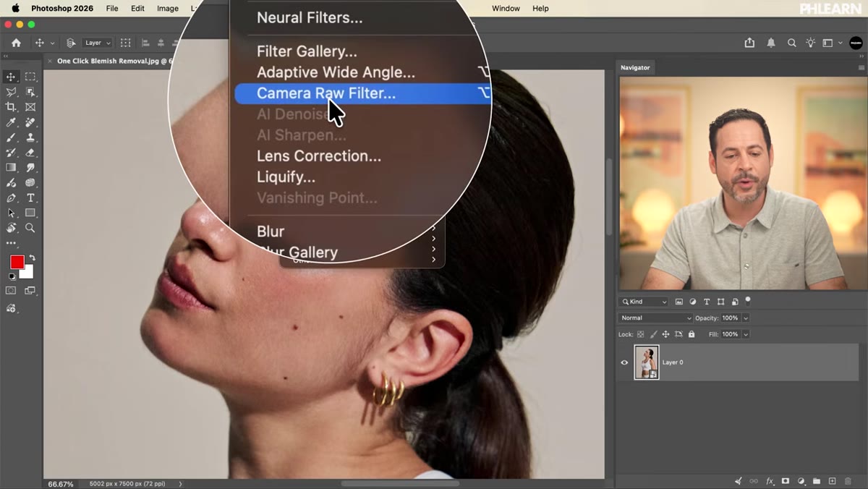Select the History Brush tool
This screenshot has width=868, height=489.
11,153
